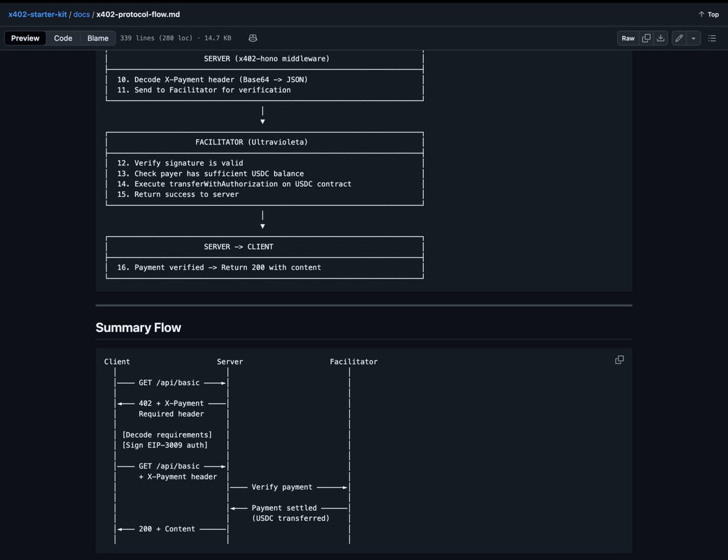Open the x402-starter-kit repository link

click(x=37, y=14)
